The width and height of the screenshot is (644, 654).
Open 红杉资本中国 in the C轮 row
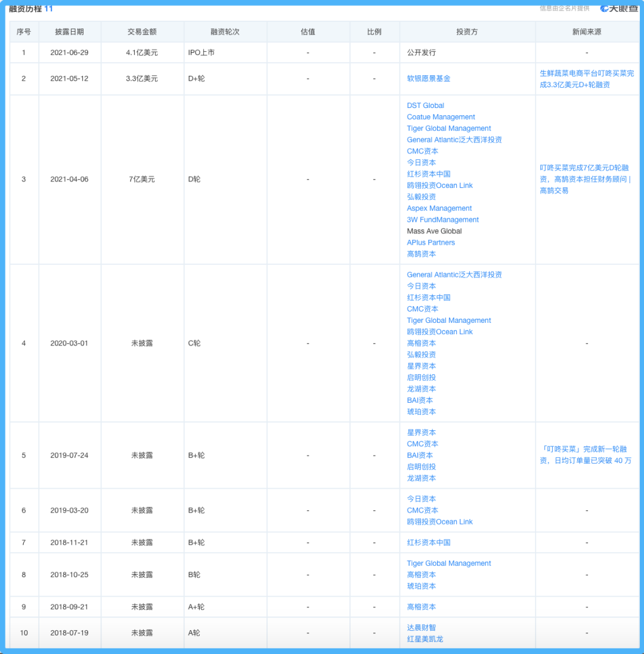(429, 297)
